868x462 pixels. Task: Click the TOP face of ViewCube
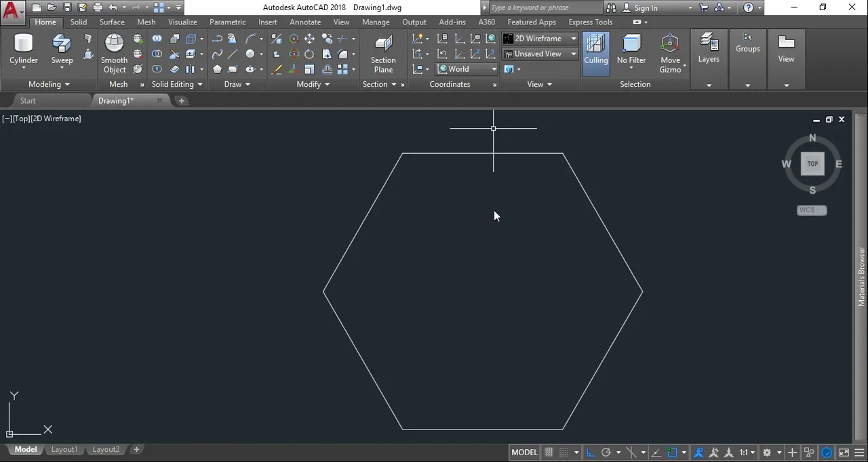(812, 164)
